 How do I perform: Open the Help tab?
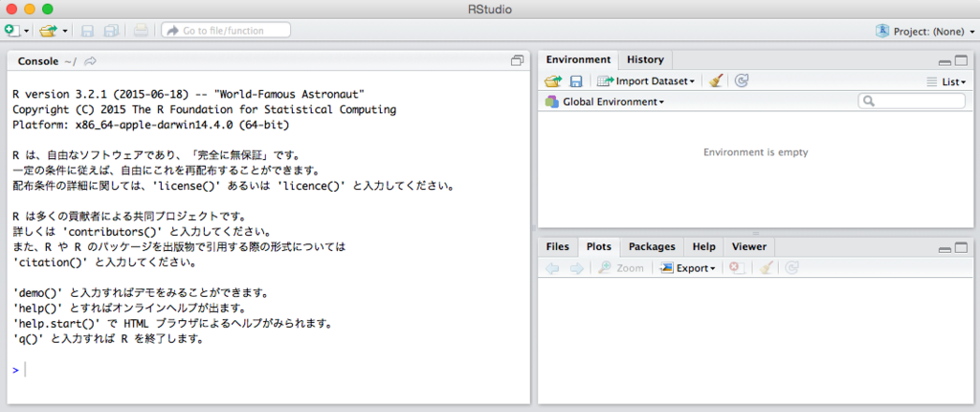pyautogui.click(x=703, y=246)
